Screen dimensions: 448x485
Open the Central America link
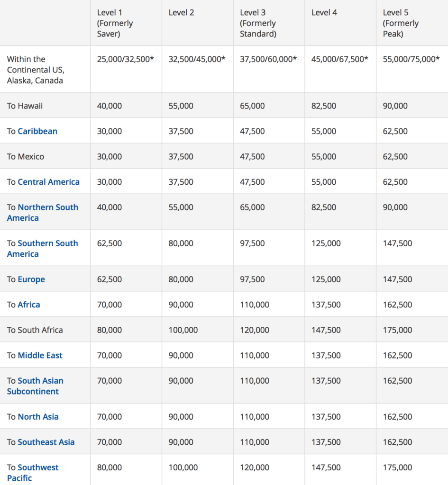[x=49, y=182]
